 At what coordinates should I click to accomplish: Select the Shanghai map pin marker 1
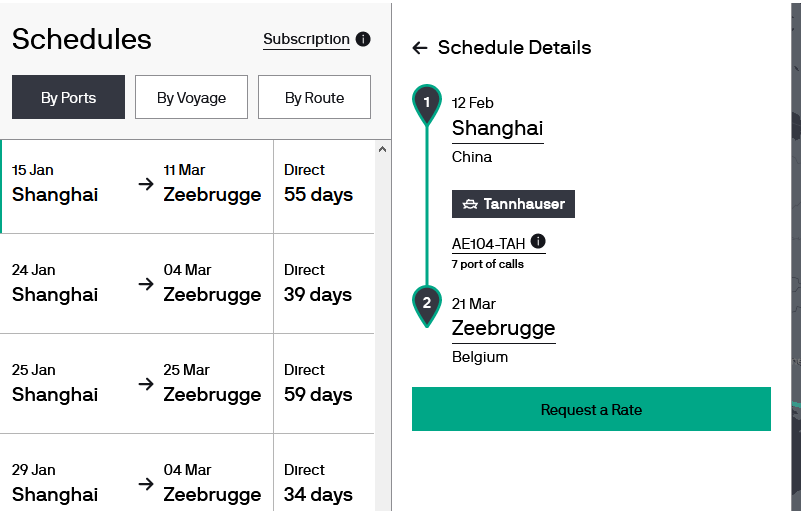click(427, 105)
